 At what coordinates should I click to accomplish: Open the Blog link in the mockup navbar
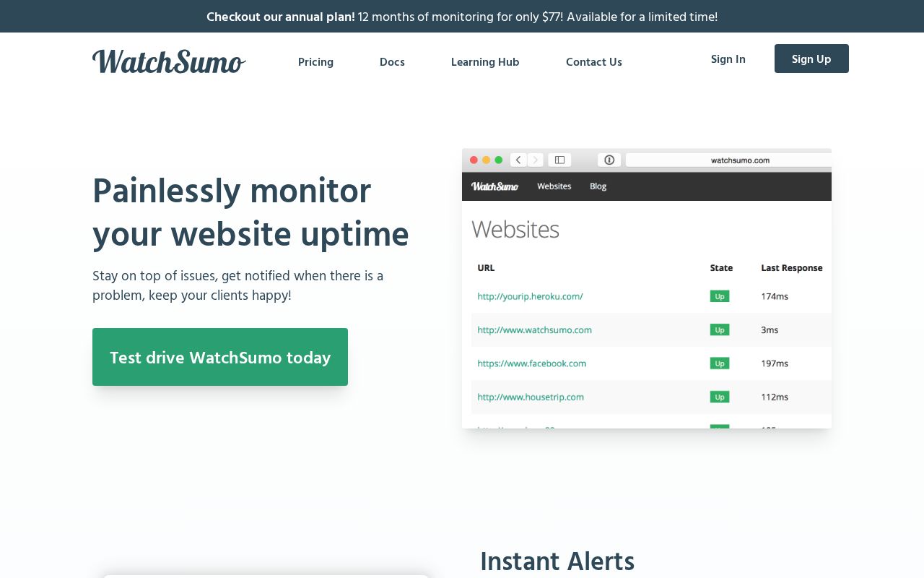coord(598,186)
